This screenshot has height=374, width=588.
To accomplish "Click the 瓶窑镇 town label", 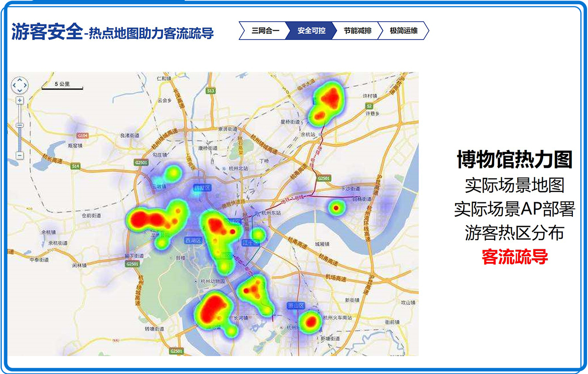I will tap(74, 145).
